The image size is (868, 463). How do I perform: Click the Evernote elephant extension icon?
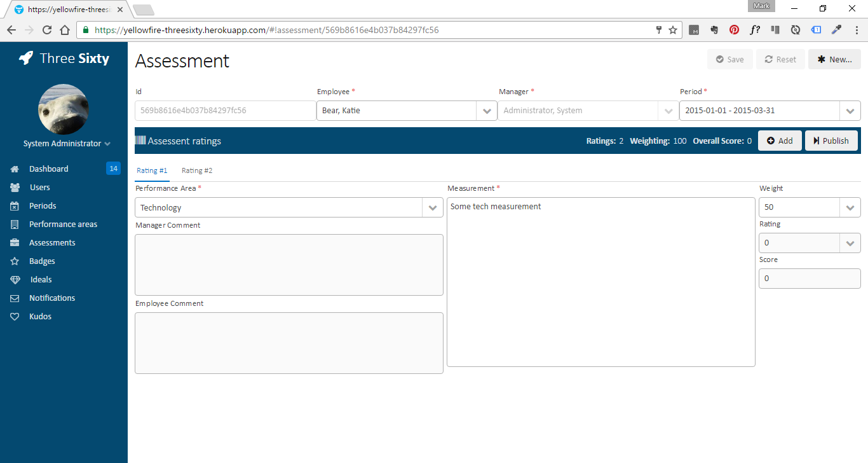(x=714, y=30)
